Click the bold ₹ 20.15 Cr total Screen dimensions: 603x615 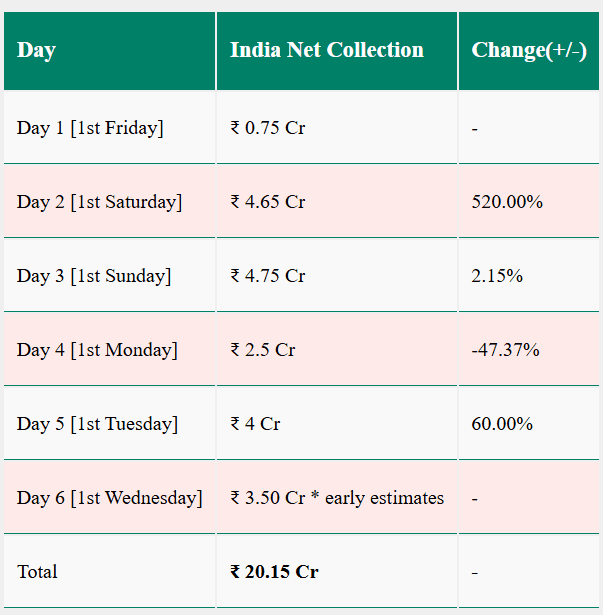(x=274, y=572)
